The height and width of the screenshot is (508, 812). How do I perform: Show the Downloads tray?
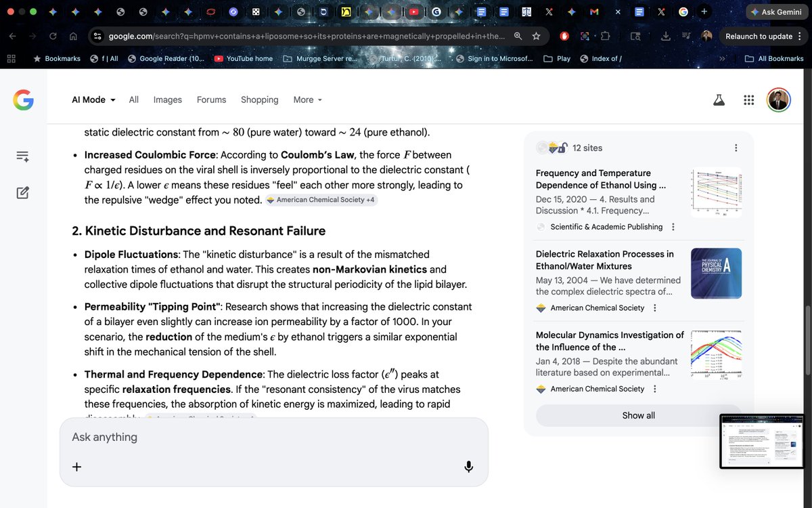(x=666, y=36)
